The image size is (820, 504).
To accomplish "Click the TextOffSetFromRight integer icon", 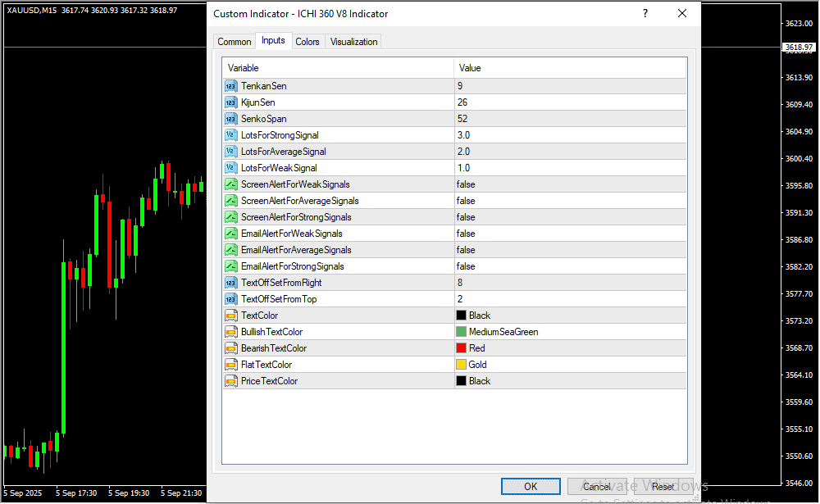I will [230, 283].
